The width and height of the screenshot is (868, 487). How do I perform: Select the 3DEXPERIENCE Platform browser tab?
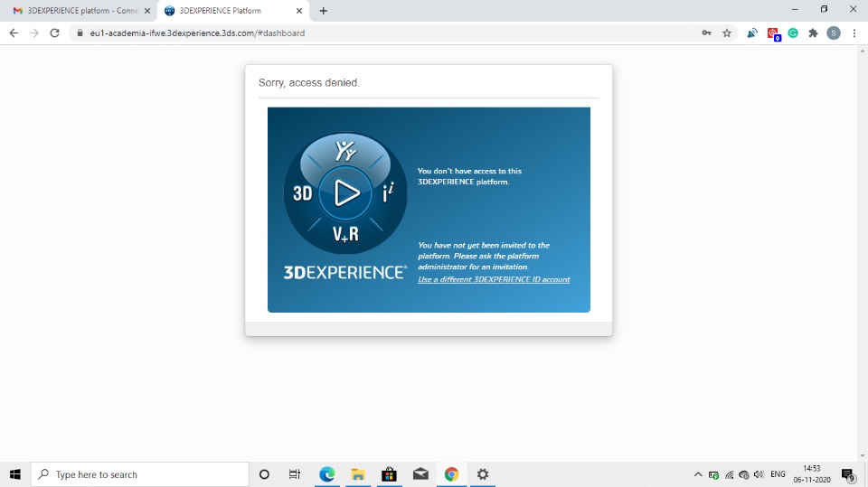[231, 11]
